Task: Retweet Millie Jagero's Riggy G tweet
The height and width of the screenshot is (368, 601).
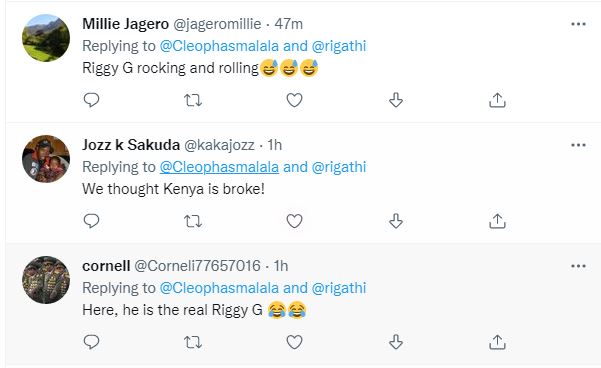Action: click(193, 100)
